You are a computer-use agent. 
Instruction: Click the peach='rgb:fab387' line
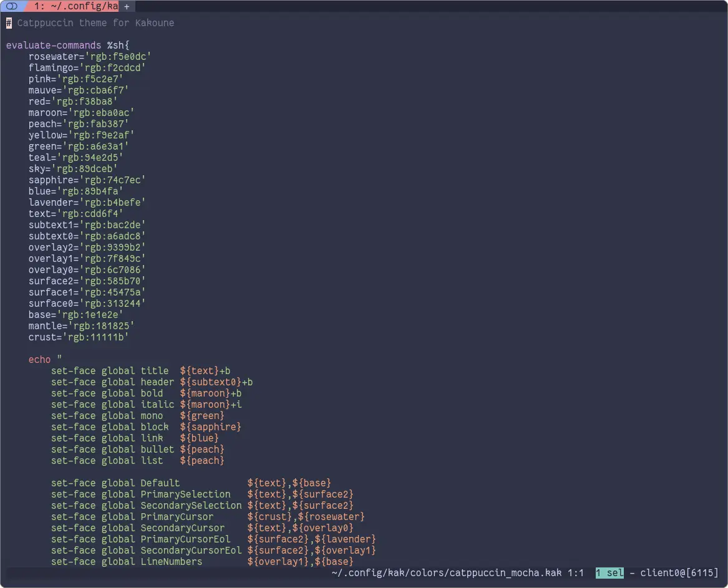[79, 124]
